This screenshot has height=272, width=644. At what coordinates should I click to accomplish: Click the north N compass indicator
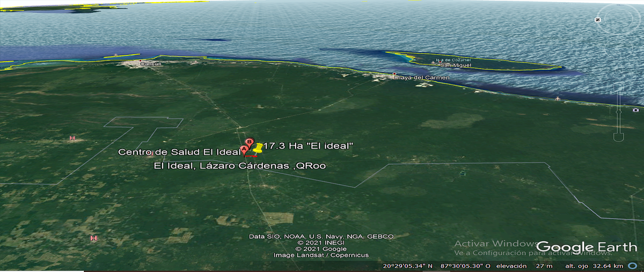[597, 20]
